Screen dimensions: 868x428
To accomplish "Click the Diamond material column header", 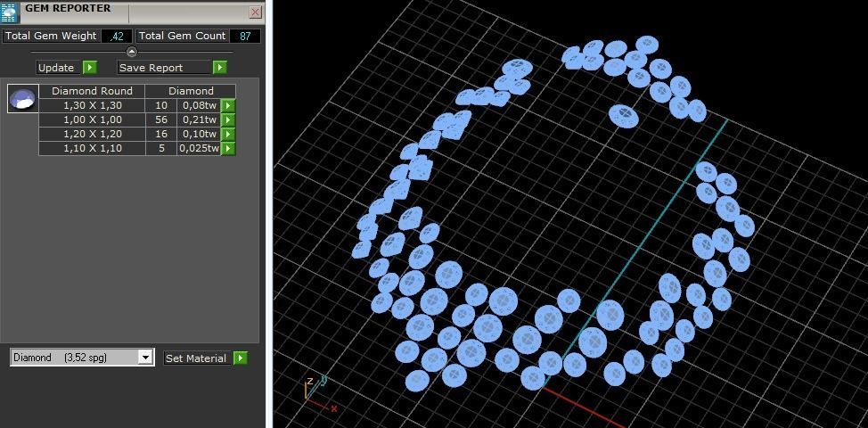I will pyautogui.click(x=191, y=91).
